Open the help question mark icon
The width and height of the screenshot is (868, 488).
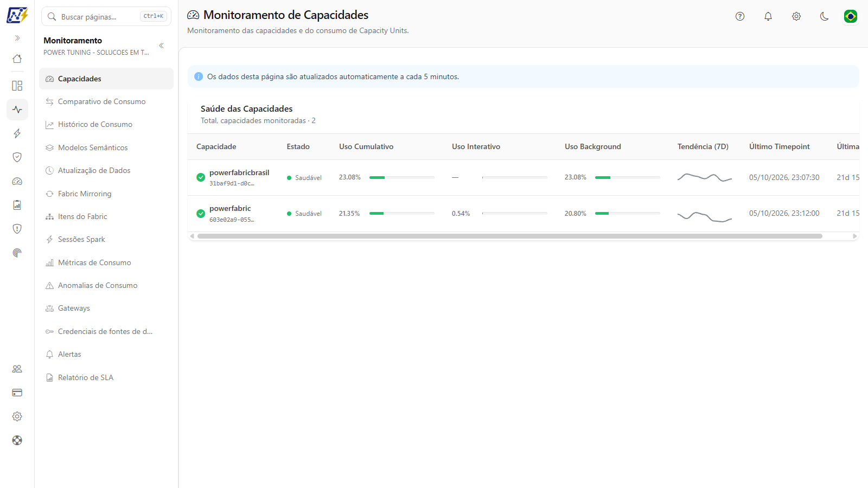[x=740, y=16]
